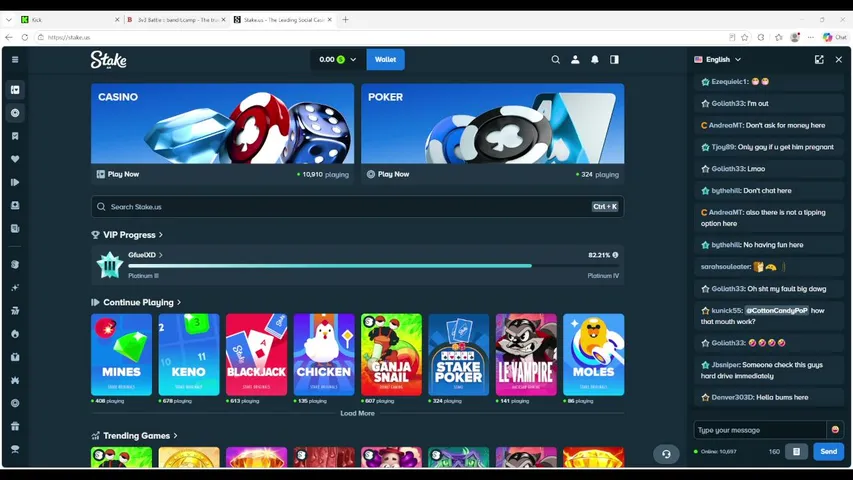The width and height of the screenshot is (853, 480).
Task: Open the Recent play sidebar icon
Action: click(15, 182)
